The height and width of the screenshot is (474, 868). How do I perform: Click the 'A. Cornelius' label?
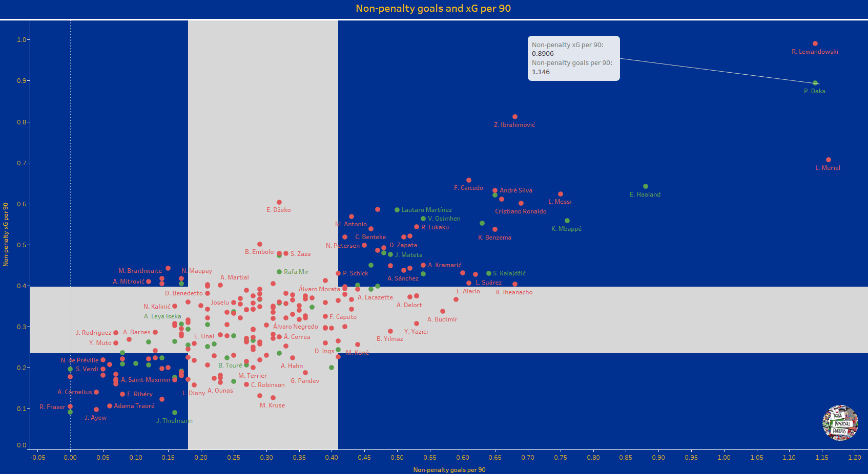75,392
